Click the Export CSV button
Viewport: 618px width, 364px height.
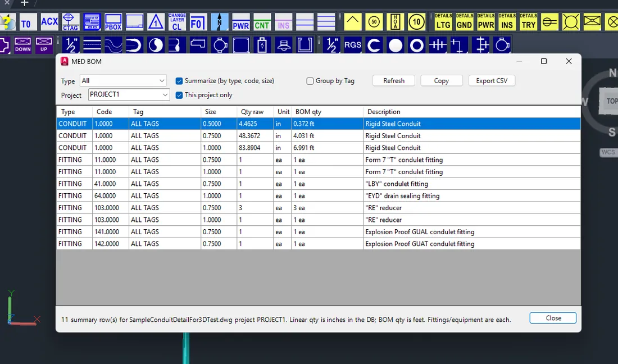[x=492, y=81]
